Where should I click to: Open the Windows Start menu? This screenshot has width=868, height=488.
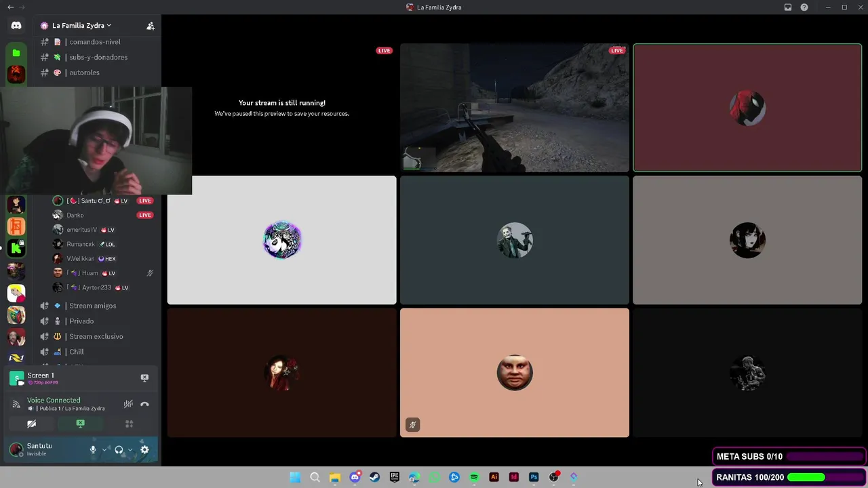pyautogui.click(x=295, y=477)
